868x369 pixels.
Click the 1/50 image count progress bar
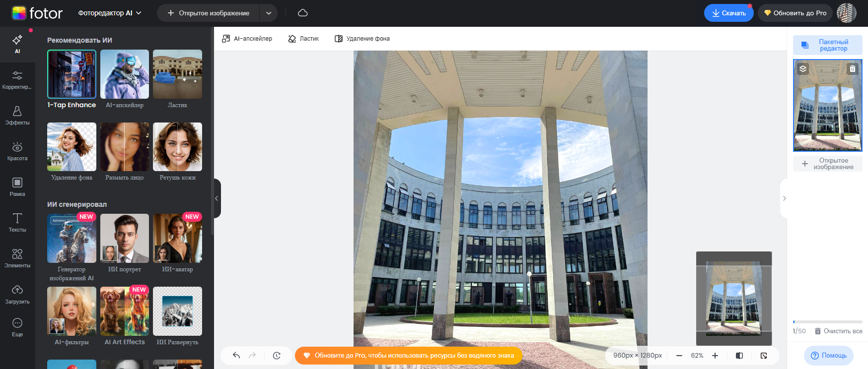click(x=828, y=322)
